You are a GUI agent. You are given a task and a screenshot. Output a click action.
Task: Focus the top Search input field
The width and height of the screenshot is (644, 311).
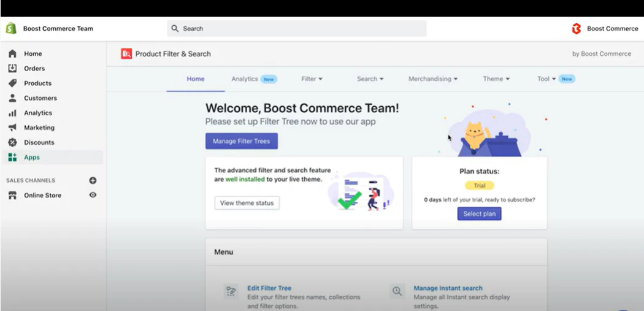click(296, 28)
